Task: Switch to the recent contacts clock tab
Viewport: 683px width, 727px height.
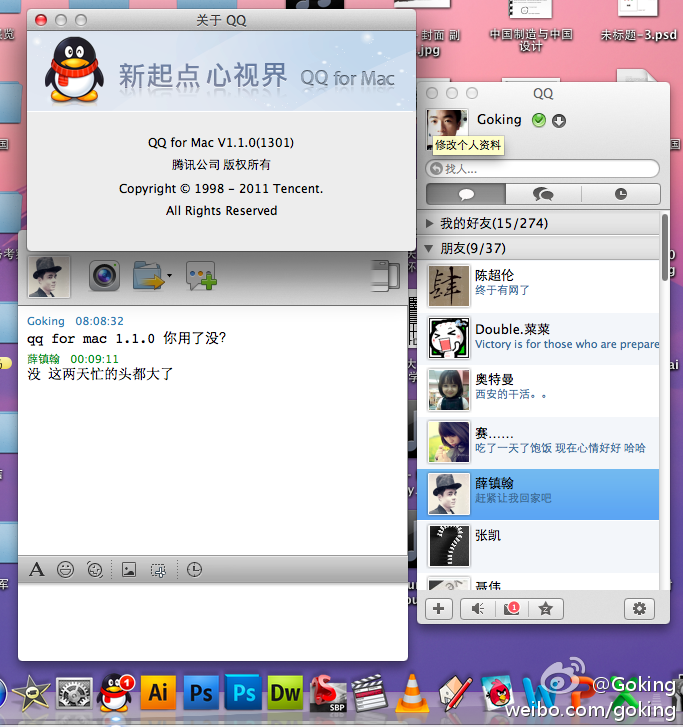Action: click(x=621, y=194)
